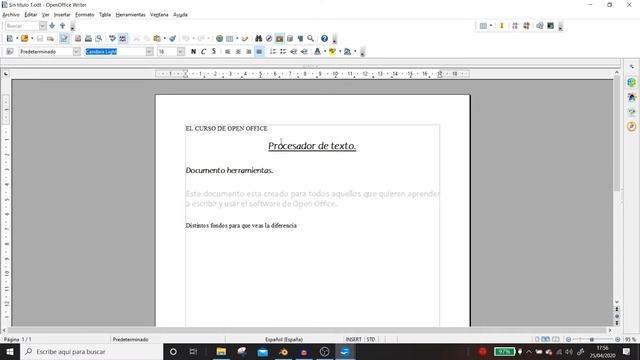Align text left
The width and height of the screenshot is (640, 360).
click(228, 51)
